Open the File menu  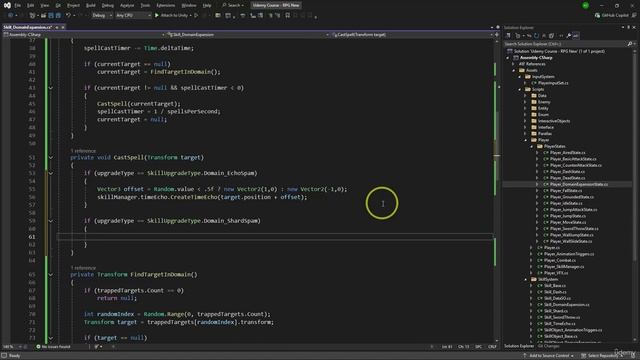(x=18, y=5)
